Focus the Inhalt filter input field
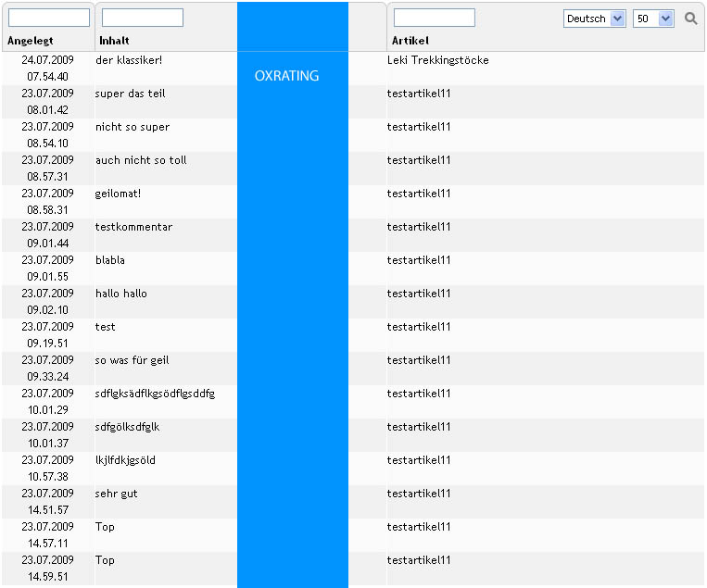This screenshot has width=707, height=588. tap(143, 18)
